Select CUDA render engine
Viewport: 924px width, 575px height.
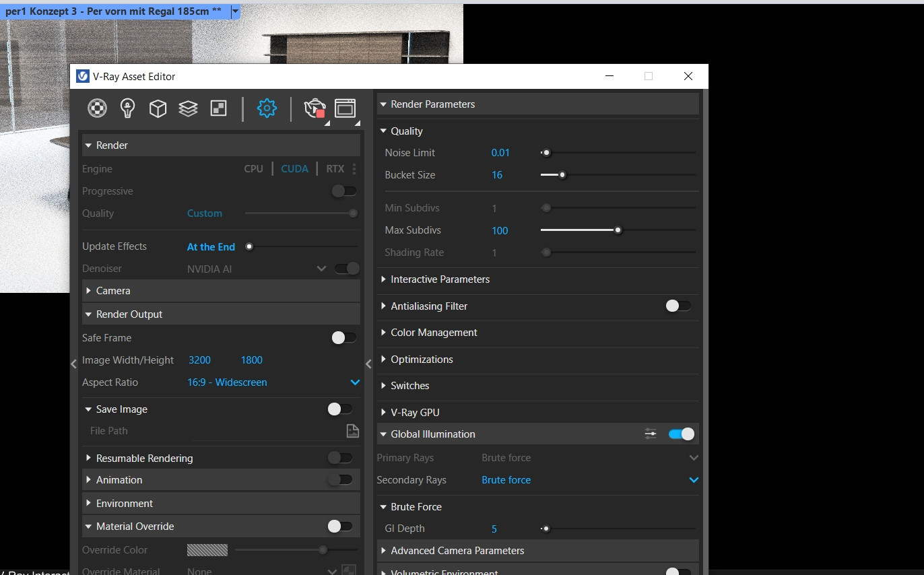(x=295, y=169)
